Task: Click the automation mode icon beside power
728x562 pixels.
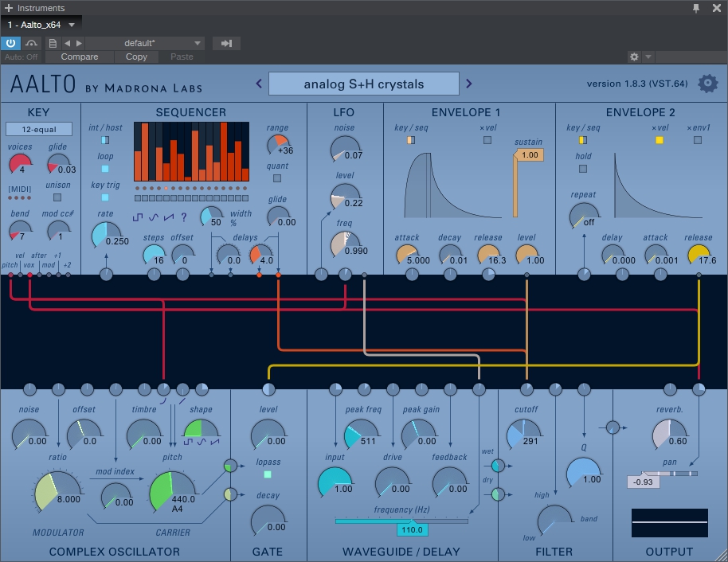Action: pos(31,43)
